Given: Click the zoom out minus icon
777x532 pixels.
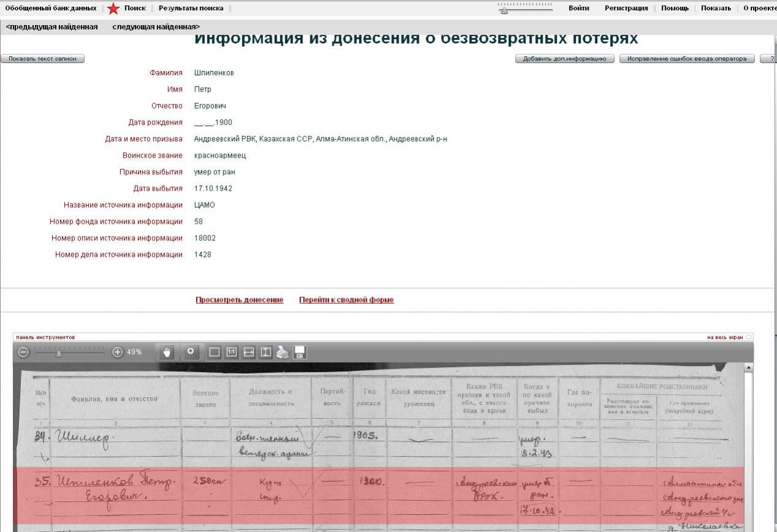Looking at the screenshot, I should click(x=23, y=352).
